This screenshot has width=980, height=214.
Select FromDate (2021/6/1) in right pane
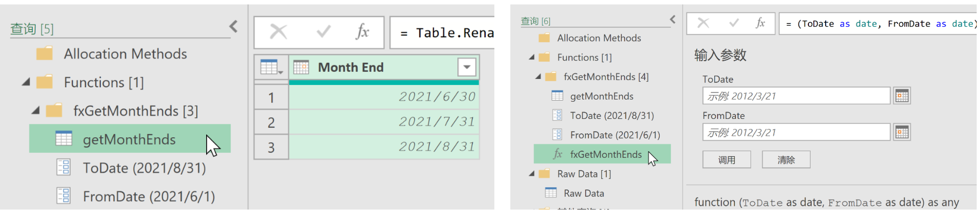[x=615, y=135]
